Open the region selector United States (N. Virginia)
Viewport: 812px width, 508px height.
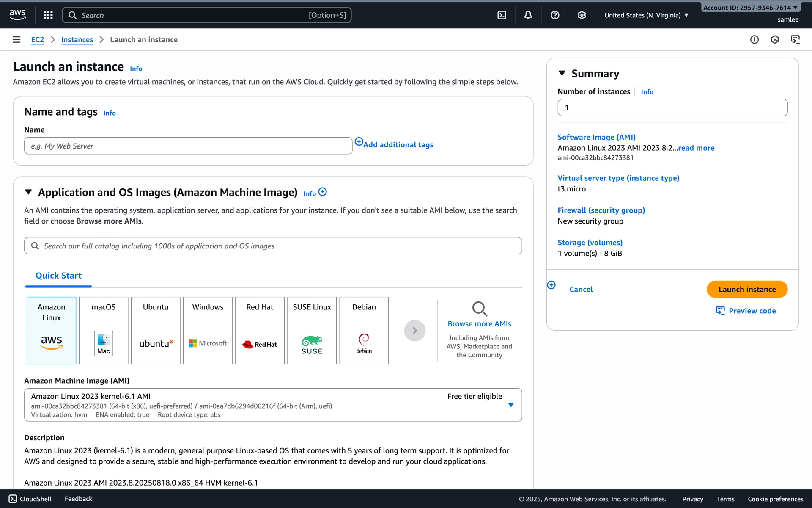(x=646, y=15)
